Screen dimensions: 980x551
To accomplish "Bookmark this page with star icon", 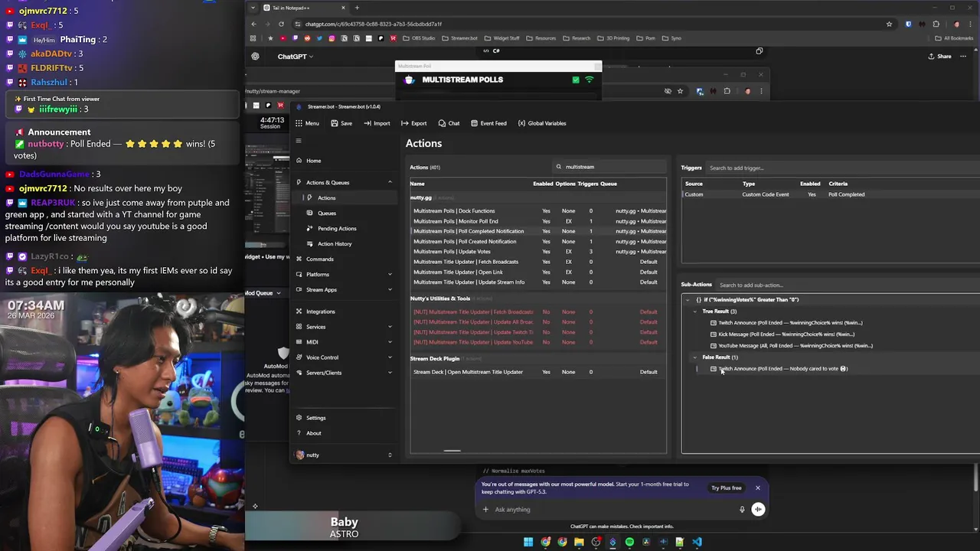I will pos(889,24).
